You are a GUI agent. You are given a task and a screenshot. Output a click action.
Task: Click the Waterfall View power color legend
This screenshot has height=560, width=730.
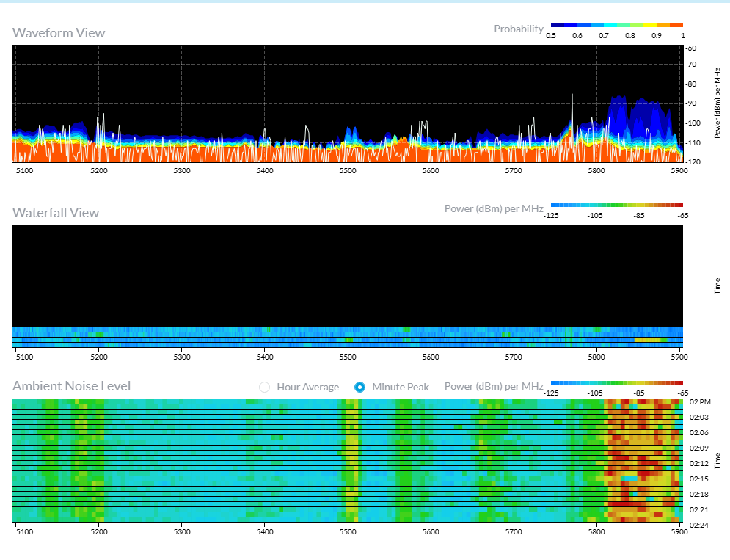click(x=616, y=206)
